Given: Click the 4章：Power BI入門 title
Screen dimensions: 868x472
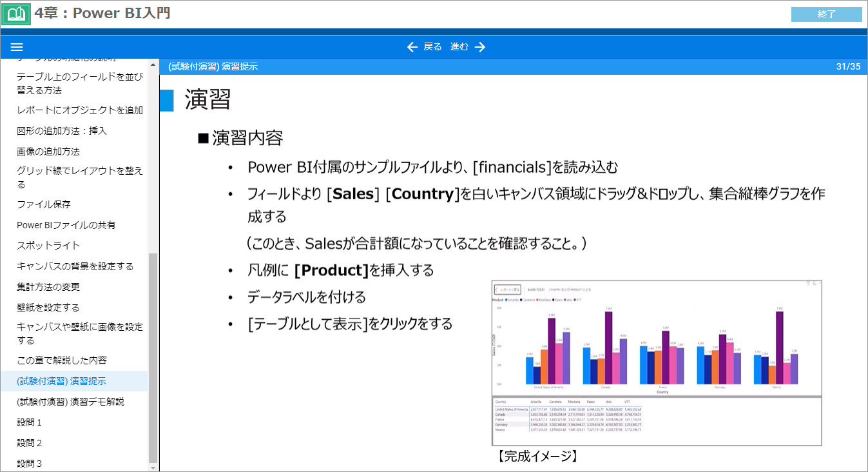Looking at the screenshot, I should tap(103, 13).
